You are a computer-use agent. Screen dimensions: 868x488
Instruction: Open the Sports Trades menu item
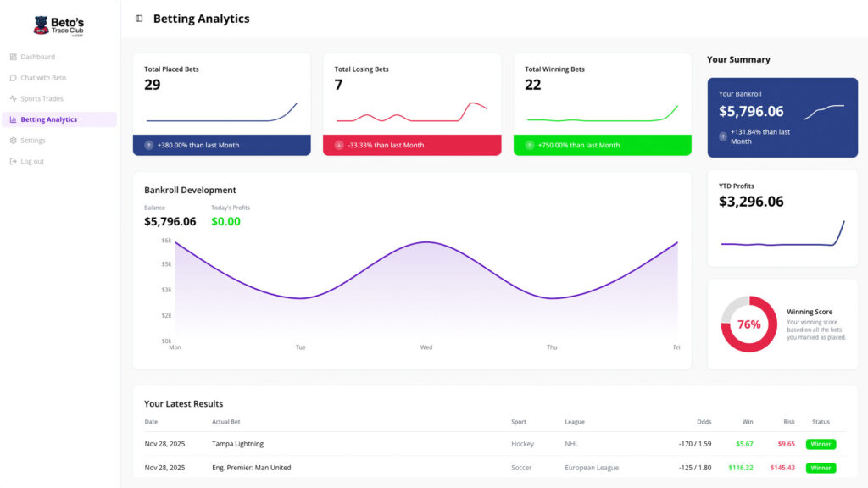[x=42, y=98]
